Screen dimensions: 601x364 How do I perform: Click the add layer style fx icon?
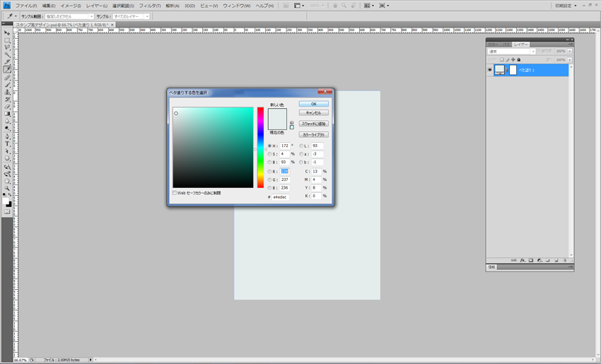coord(523,261)
